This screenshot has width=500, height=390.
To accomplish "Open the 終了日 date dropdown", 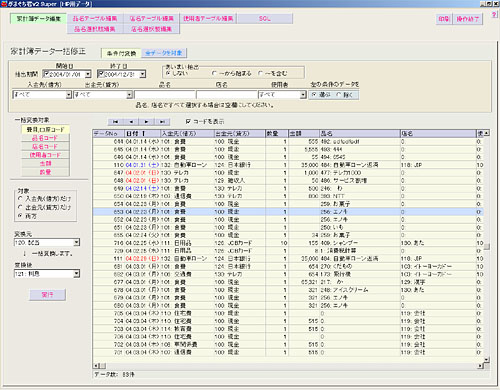I will [143, 74].
